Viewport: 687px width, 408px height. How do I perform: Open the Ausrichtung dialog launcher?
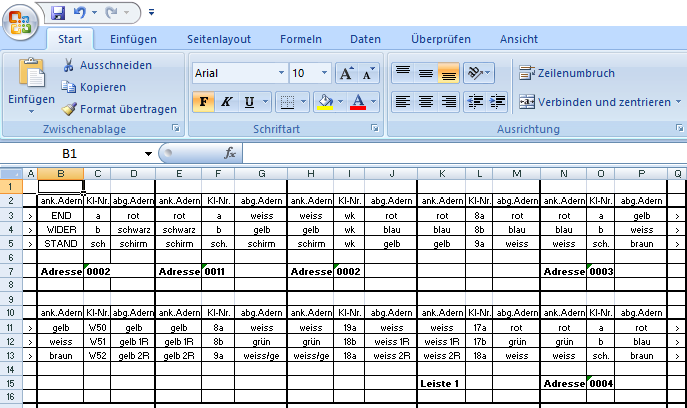[x=679, y=128]
